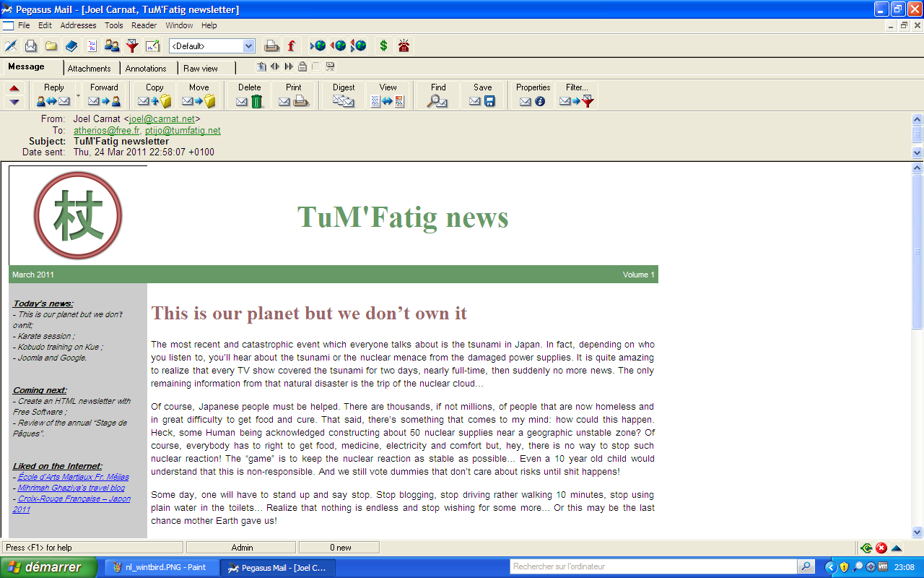924x578 pixels.
Task: Open Croix-Rouge Française – Japon 2011 link
Action: coord(71,504)
